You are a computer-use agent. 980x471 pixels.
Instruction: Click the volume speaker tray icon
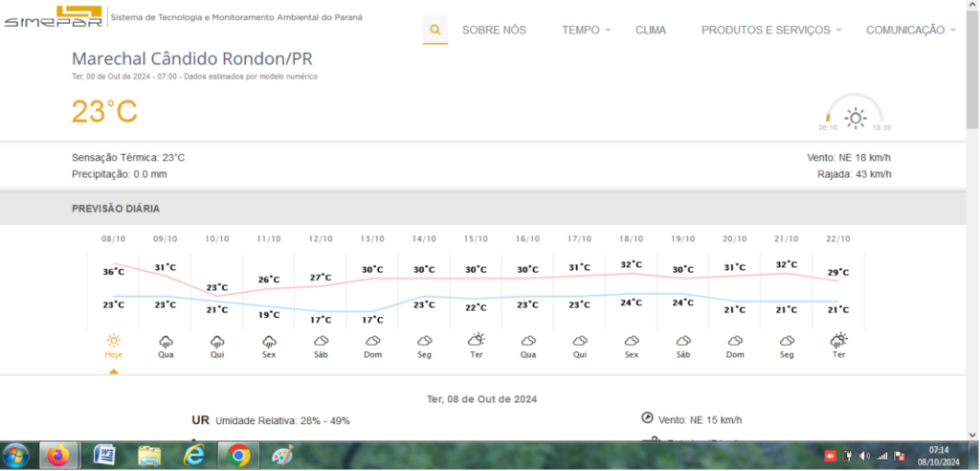point(864,456)
